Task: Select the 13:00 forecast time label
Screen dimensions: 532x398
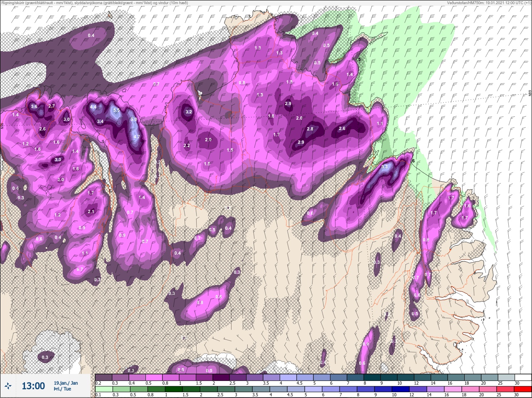Action: click(x=33, y=386)
